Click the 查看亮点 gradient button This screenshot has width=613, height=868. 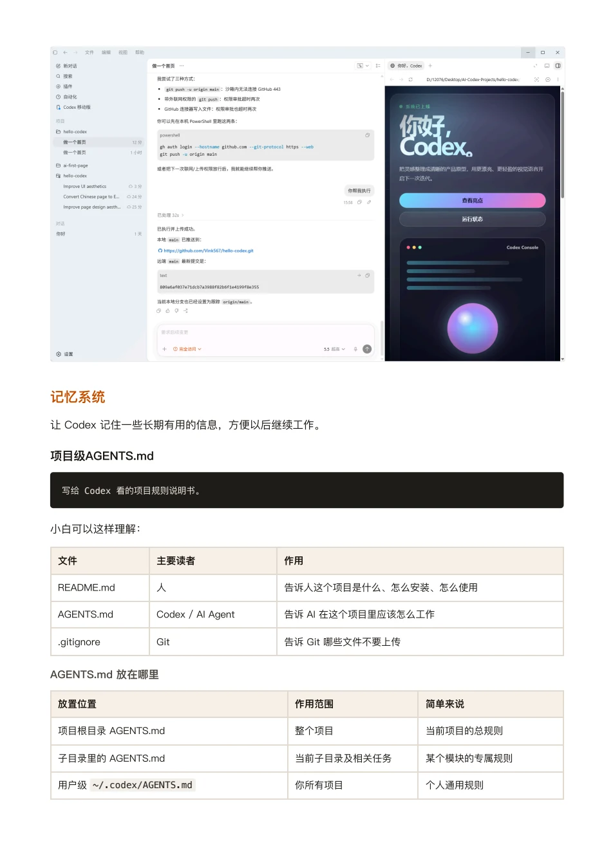click(x=473, y=201)
